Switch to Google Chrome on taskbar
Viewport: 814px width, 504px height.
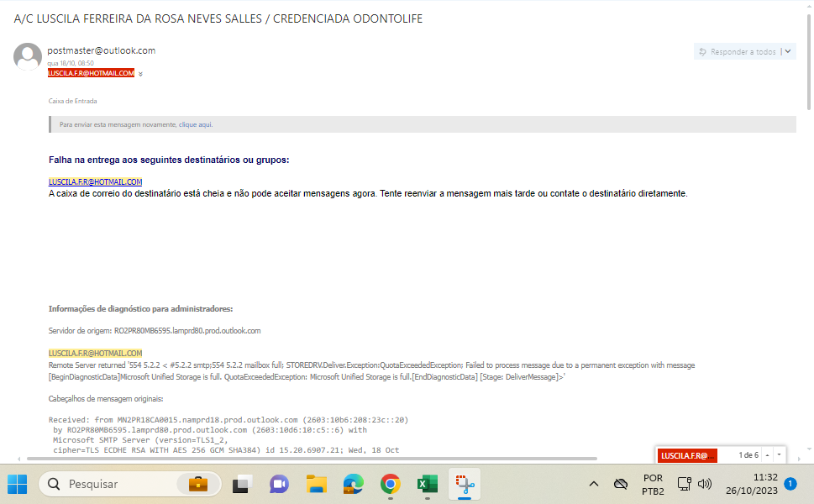point(391,485)
